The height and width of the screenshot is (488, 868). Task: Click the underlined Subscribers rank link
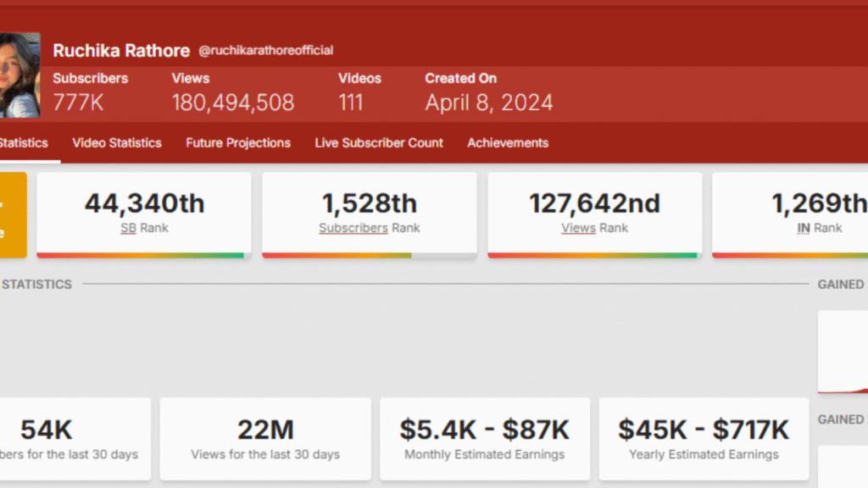click(353, 228)
